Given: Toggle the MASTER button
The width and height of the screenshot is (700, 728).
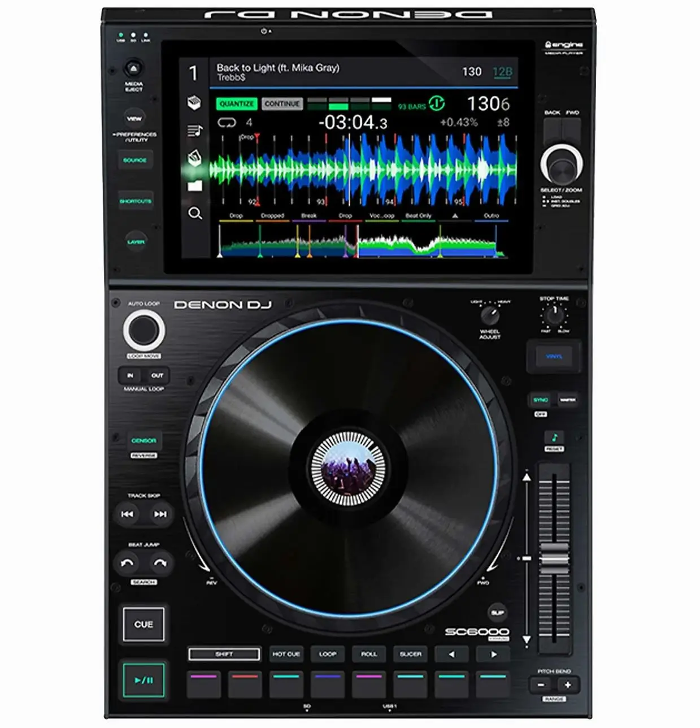Looking at the screenshot, I should [x=568, y=400].
